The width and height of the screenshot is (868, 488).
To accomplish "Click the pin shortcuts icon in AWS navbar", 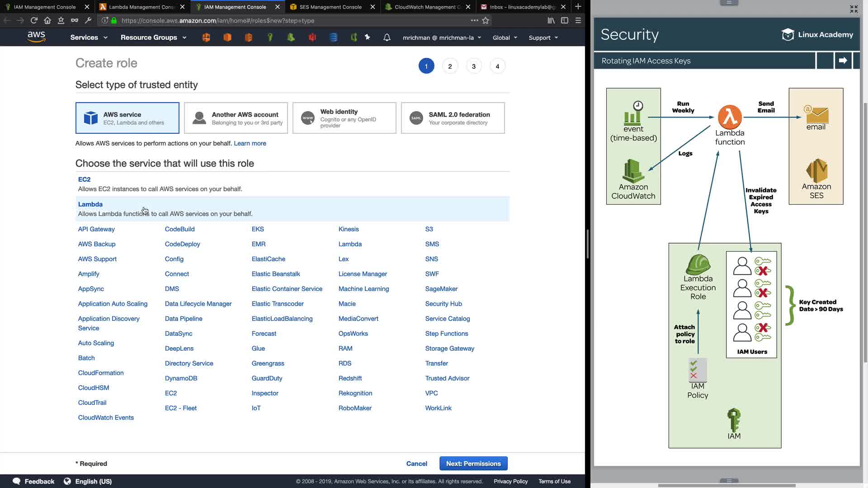I will pyautogui.click(x=368, y=38).
